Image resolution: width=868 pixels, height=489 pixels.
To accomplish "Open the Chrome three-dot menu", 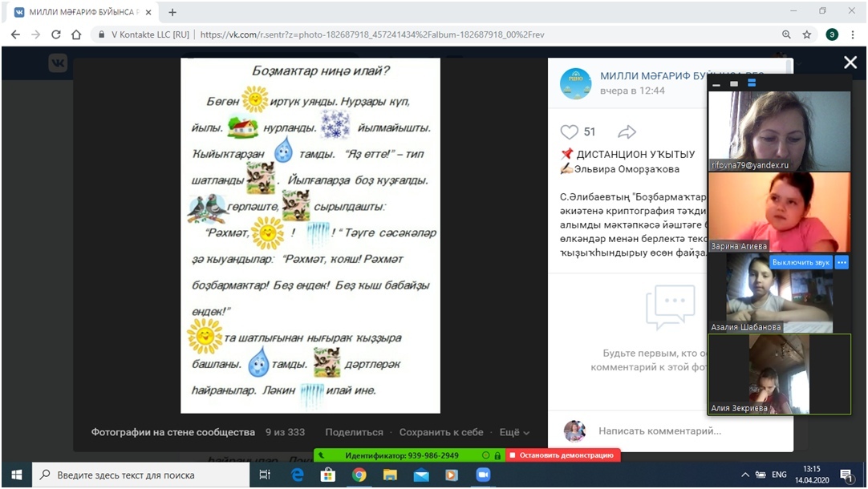I will (853, 34).
